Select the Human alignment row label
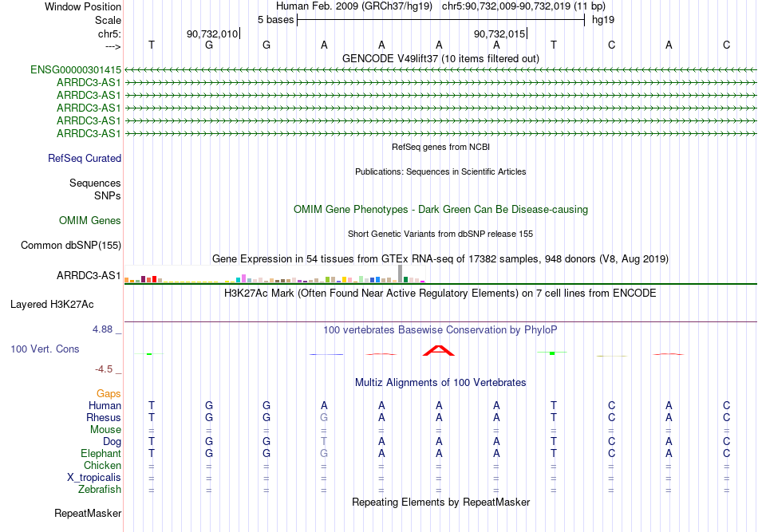The image size is (758, 532). click(x=105, y=405)
